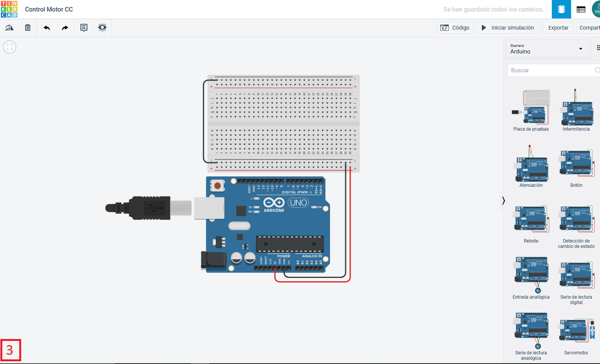Click the rotate/mirror component icon
The width and height of the screenshot is (600, 364).
tap(9, 28)
